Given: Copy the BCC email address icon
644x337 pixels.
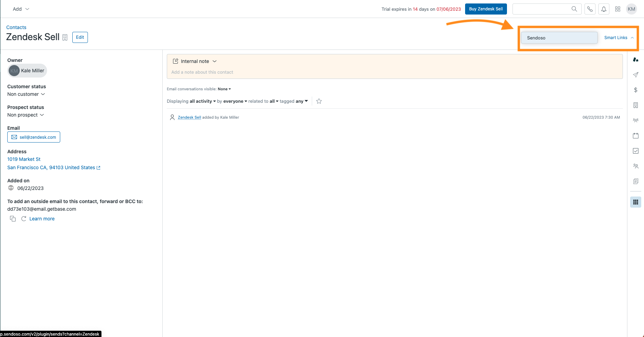Looking at the screenshot, I should (13, 219).
